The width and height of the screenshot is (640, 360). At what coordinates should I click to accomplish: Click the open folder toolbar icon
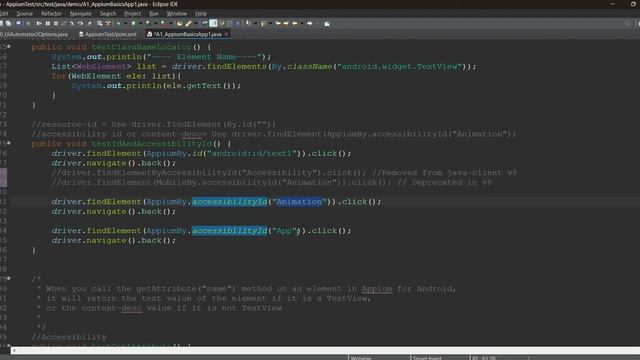point(179,23)
